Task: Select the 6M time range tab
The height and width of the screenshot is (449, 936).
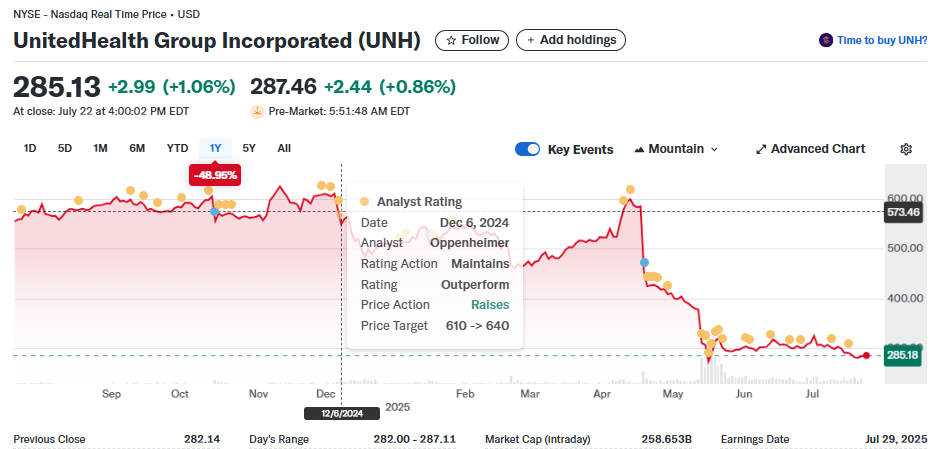Action: [137, 148]
